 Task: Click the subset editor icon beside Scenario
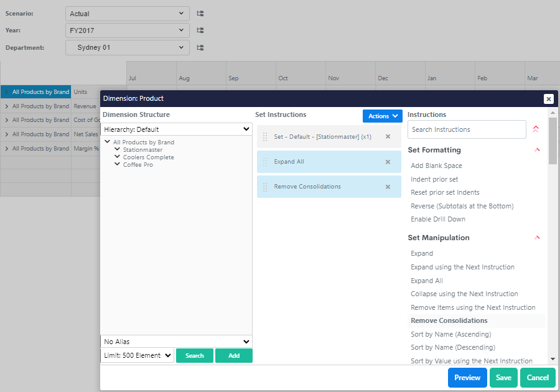pos(200,13)
